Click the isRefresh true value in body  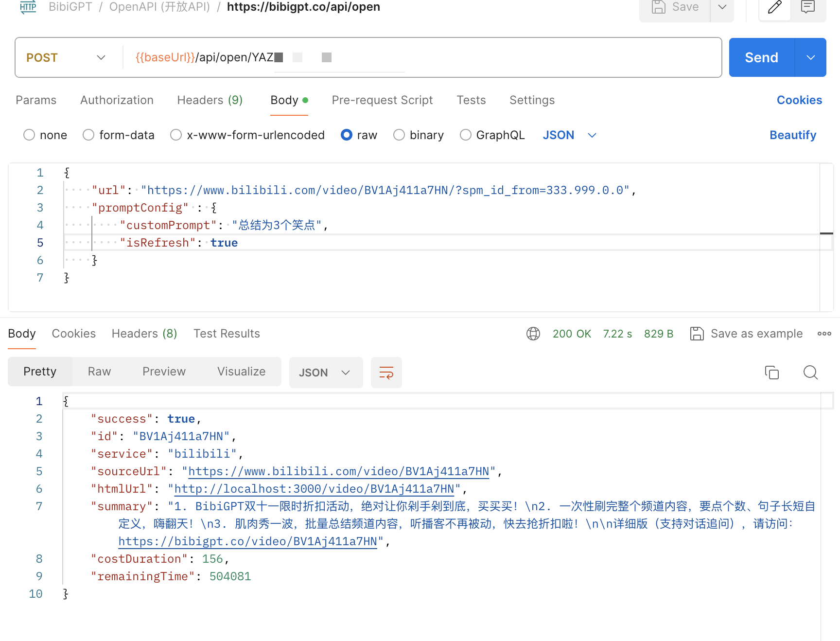(224, 243)
